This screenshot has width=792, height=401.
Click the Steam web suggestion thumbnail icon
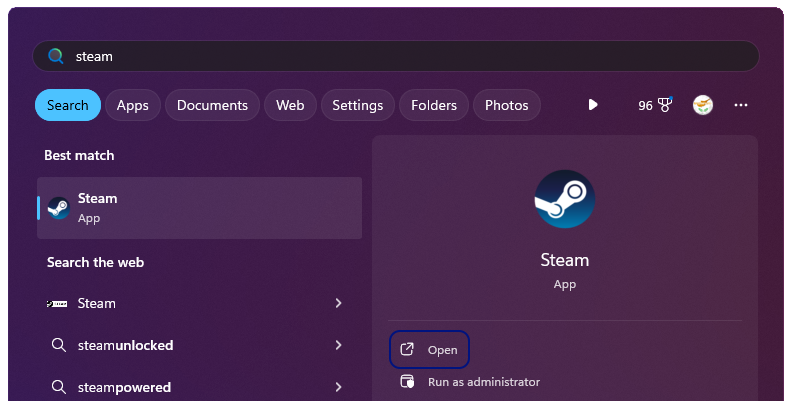(x=57, y=304)
